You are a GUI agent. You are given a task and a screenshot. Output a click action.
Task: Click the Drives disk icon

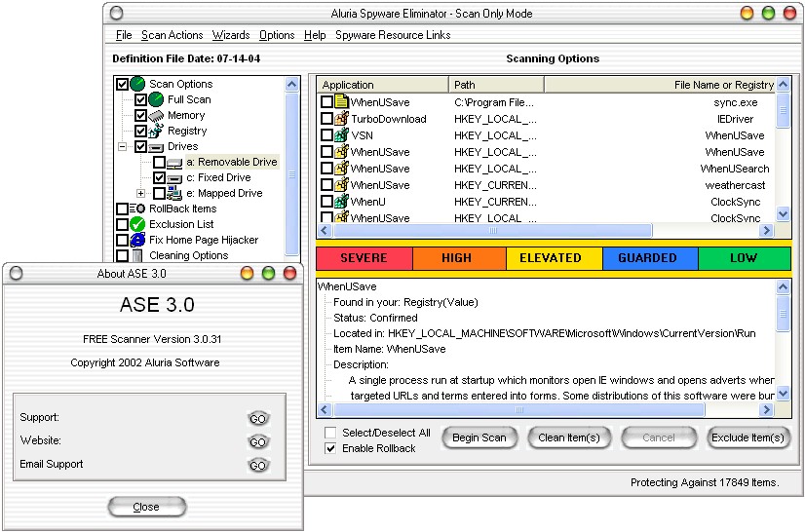[x=156, y=147]
